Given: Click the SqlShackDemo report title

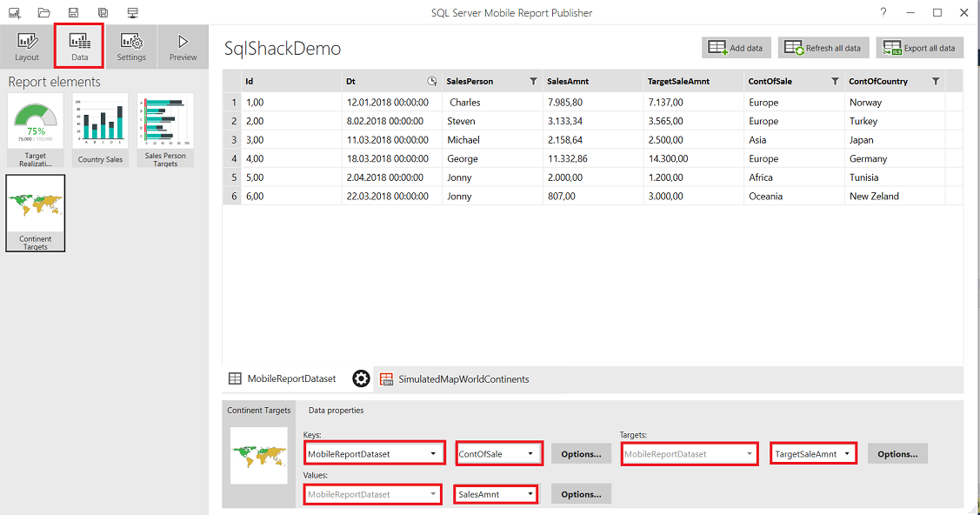Looking at the screenshot, I should (283, 49).
